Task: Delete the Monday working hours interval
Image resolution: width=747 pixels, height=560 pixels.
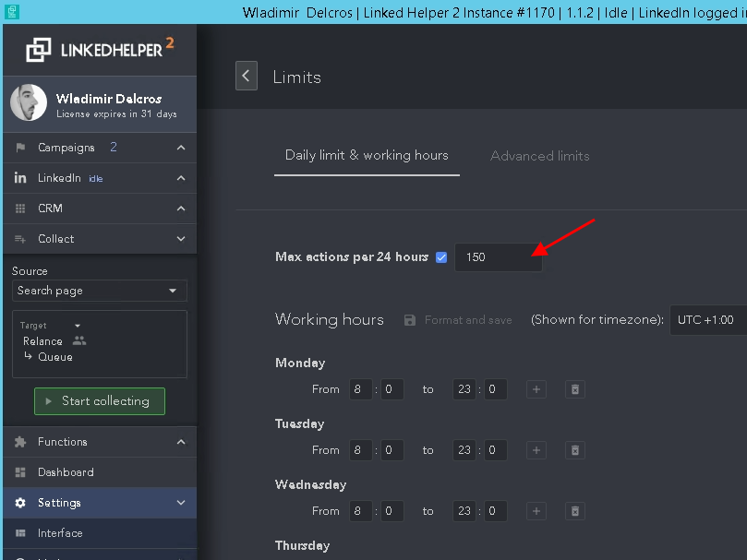Action: 575,389
